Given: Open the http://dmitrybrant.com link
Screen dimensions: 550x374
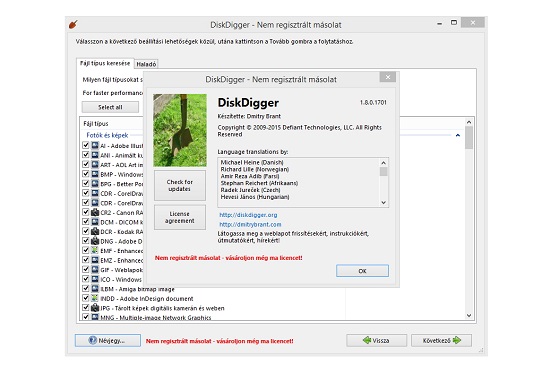Looking at the screenshot, I should [x=250, y=224].
